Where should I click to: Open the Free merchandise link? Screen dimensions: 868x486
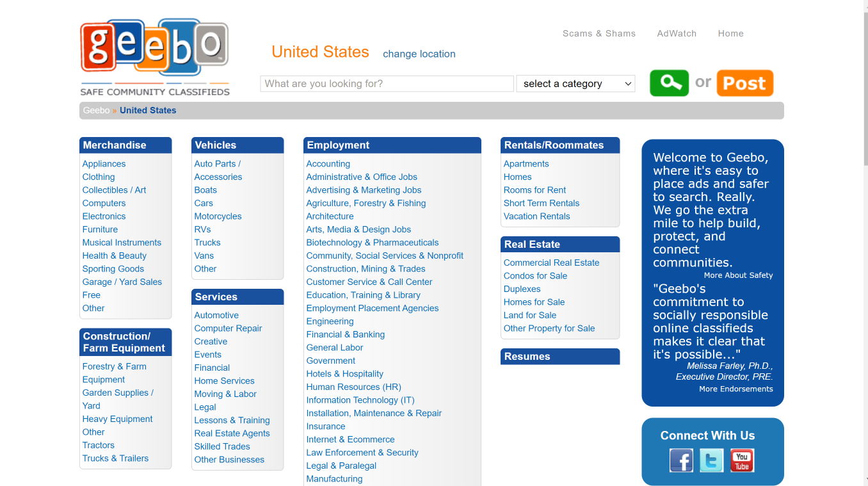[x=92, y=295]
